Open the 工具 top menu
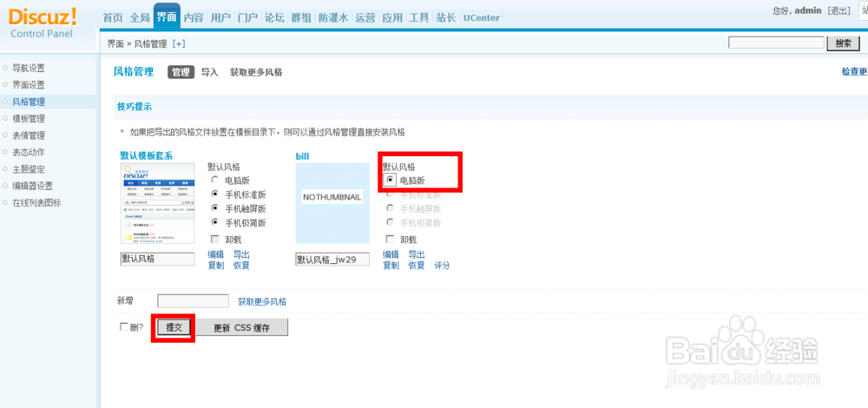Viewport: 868px width, 408px height. point(419,17)
